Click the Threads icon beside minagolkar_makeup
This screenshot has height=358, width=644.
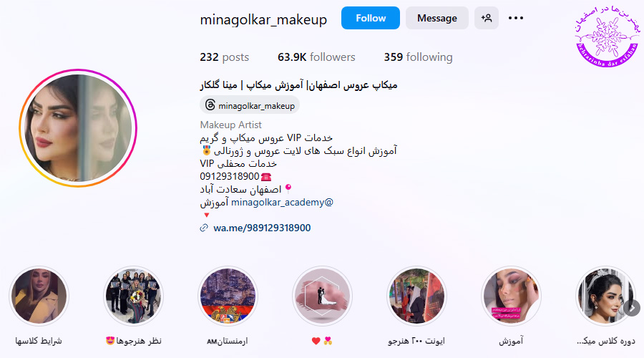click(210, 105)
